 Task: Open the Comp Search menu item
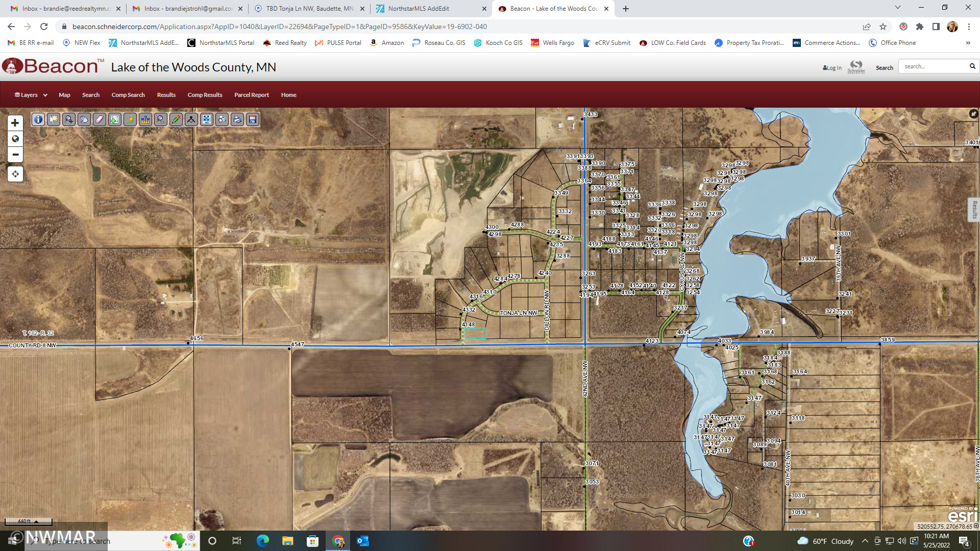pos(128,95)
